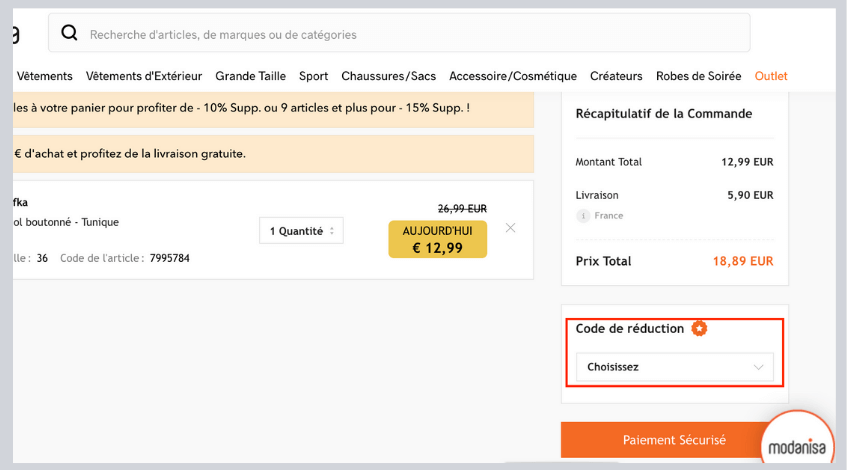This screenshot has height=470, width=847.
Task: Open the Modanisa round logo widget
Action: click(797, 442)
